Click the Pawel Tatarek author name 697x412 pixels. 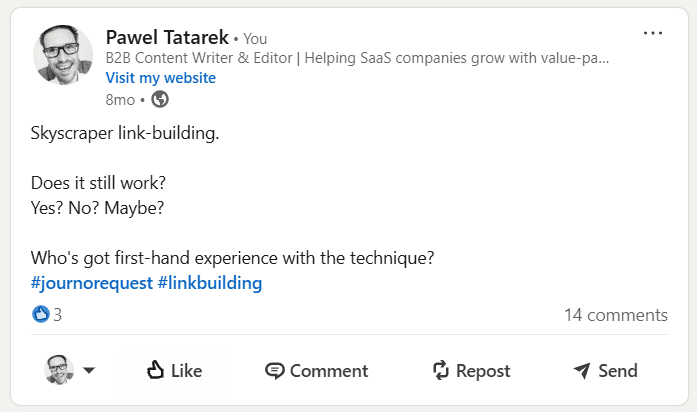click(167, 37)
